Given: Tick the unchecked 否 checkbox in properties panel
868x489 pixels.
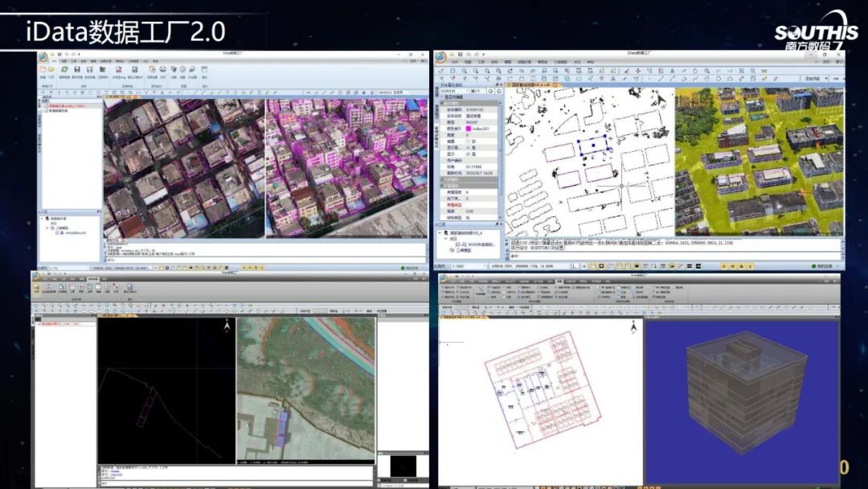Looking at the screenshot, I should pyautogui.click(x=468, y=142).
